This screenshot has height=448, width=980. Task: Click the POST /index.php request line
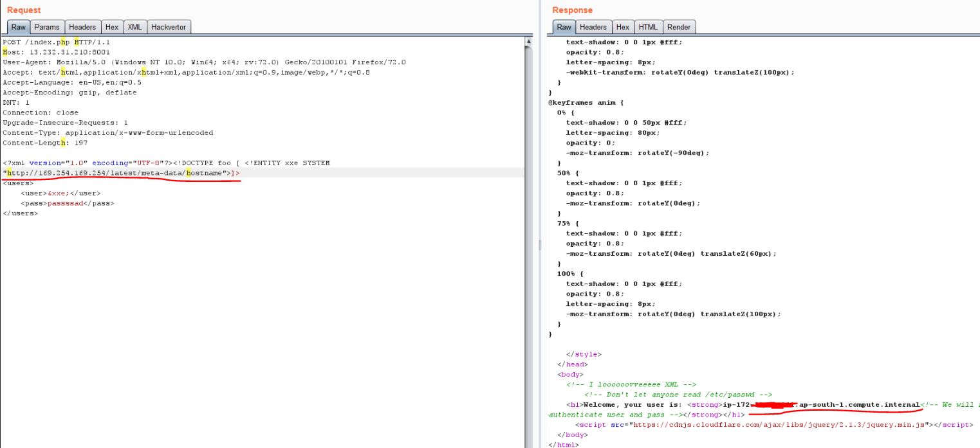(57, 42)
